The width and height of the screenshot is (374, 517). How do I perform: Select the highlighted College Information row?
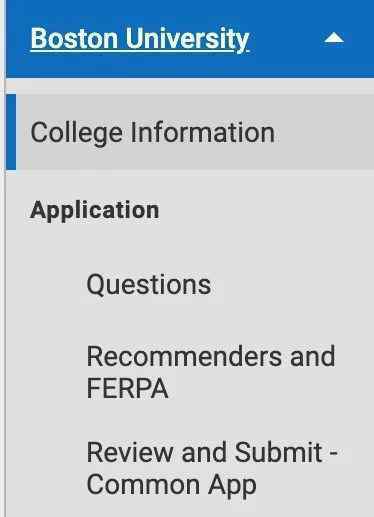click(190, 132)
